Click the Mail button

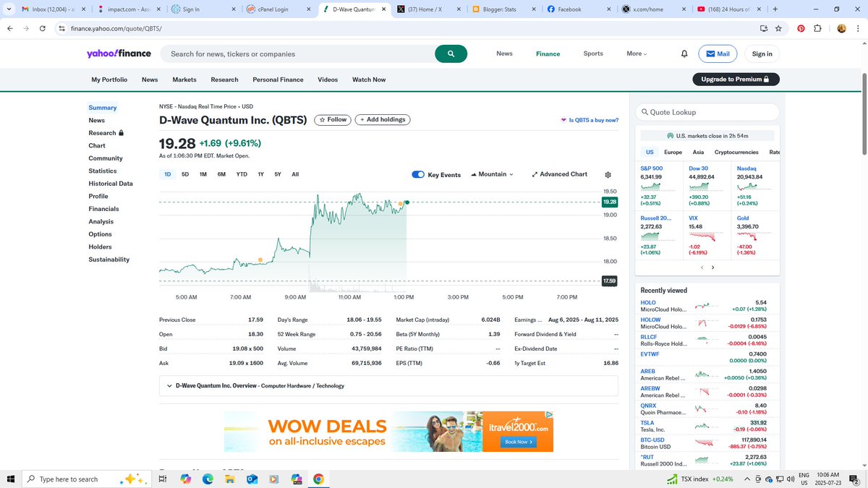click(x=718, y=53)
